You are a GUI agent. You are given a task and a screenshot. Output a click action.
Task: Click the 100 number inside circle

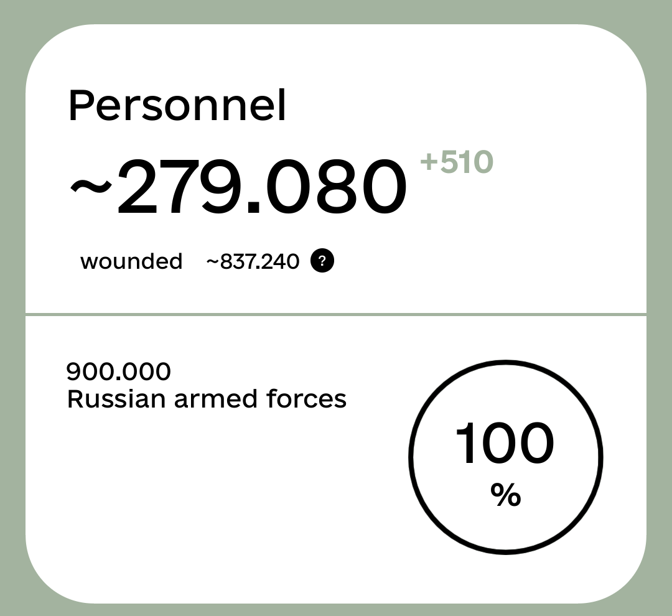point(505,443)
